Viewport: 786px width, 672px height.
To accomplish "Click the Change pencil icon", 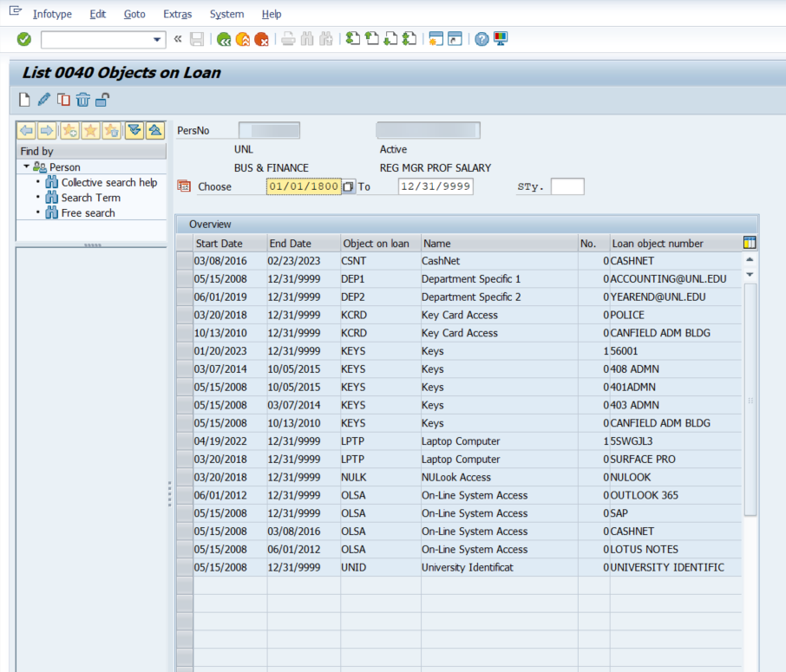I will (x=43, y=100).
